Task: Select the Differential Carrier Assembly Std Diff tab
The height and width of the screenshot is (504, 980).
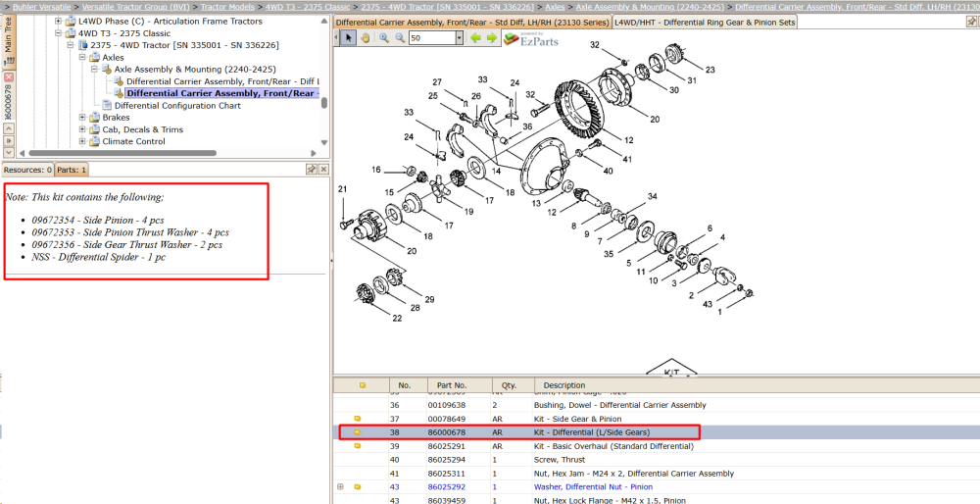Action: pos(472,23)
